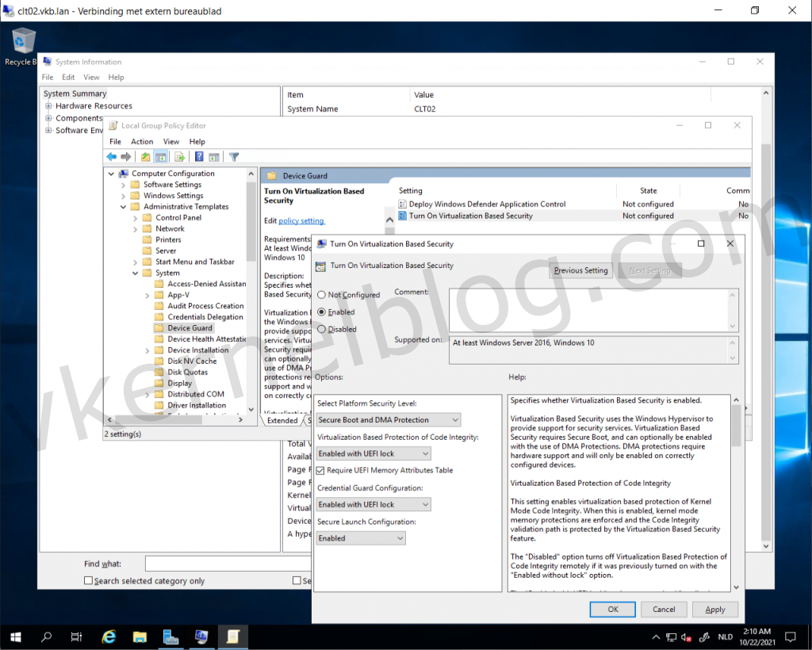Click the Back navigation arrow in Group Policy Editor
812x650 pixels.
point(112,156)
